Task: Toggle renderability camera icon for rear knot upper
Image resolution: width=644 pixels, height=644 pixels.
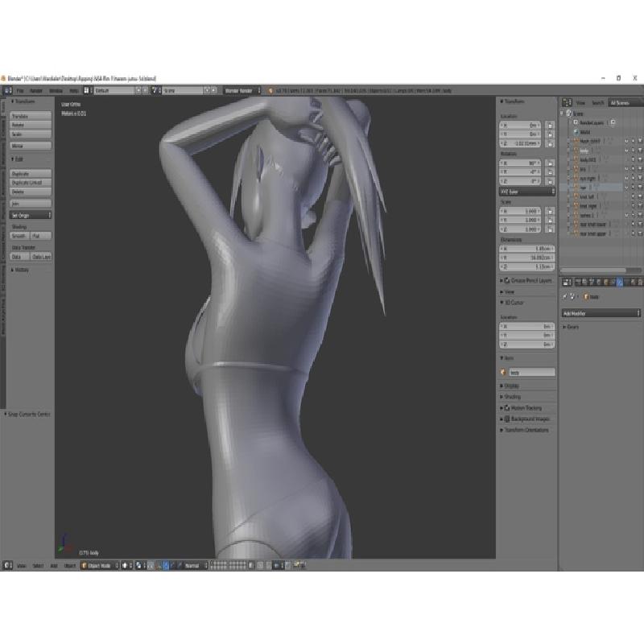Action: click(x=640, y=233)
